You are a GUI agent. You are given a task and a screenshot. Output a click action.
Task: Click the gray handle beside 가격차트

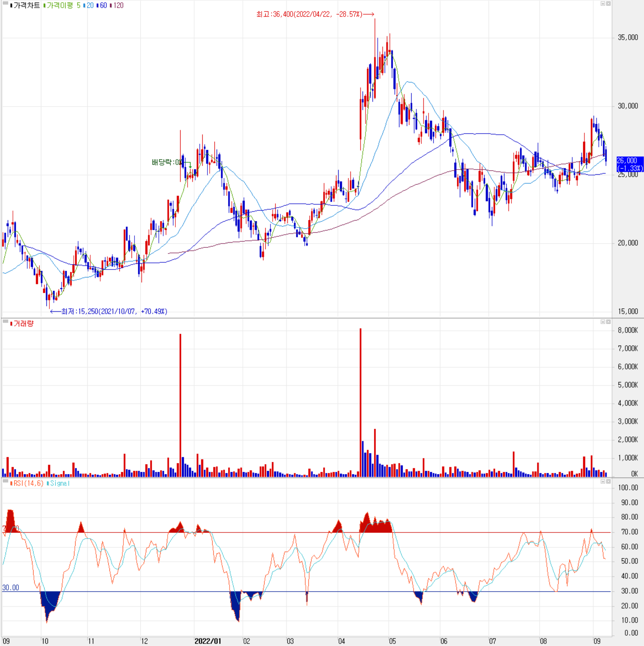coord(5,3)
